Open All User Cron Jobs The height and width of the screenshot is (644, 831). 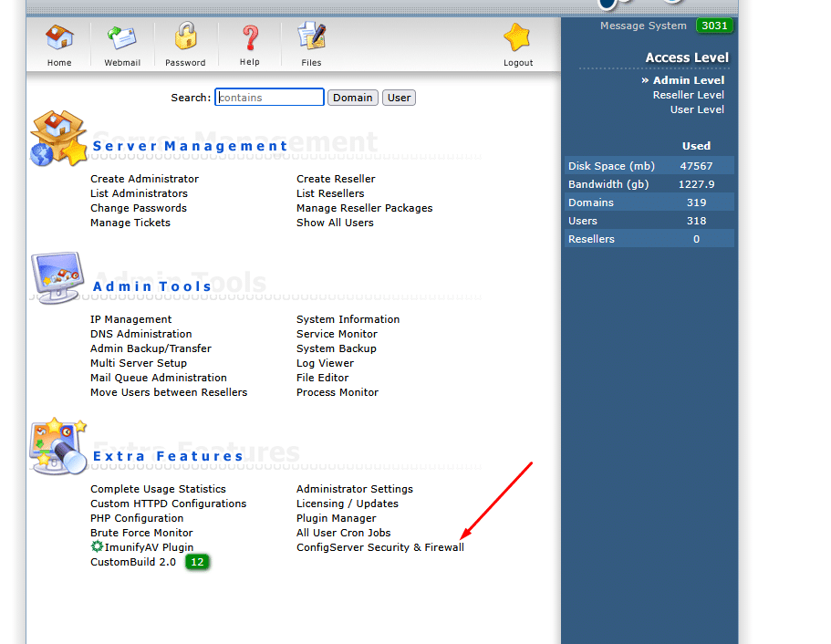343,533
